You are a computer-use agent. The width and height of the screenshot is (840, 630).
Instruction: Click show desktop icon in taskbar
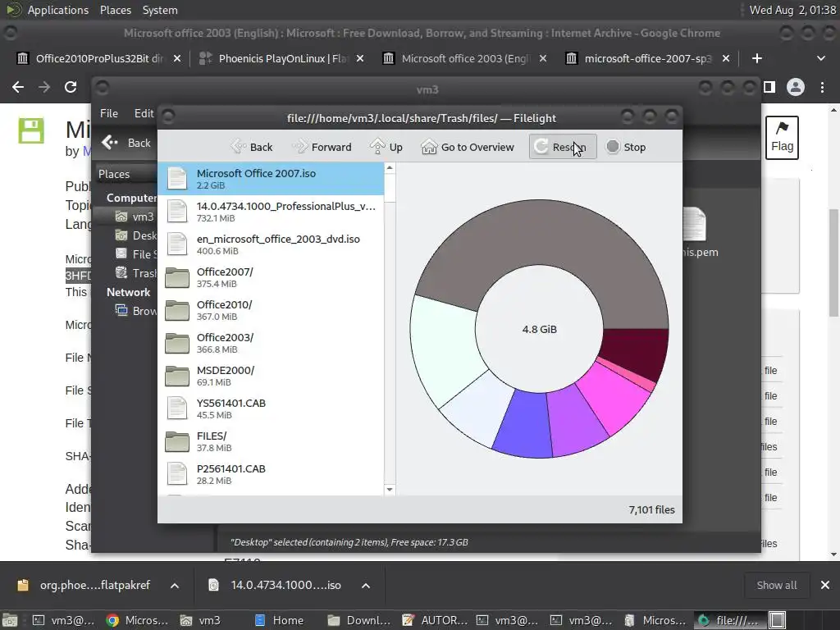(x=10, y=620)
